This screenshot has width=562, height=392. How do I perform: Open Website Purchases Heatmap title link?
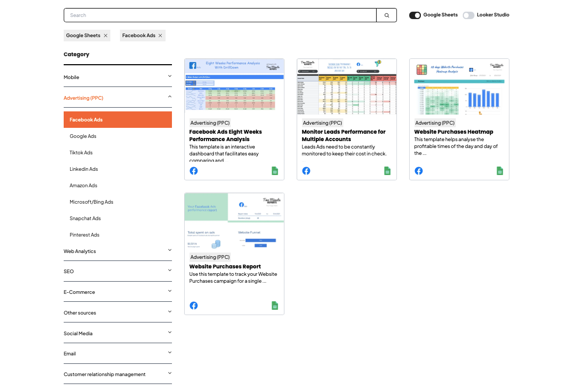(453, 132)
